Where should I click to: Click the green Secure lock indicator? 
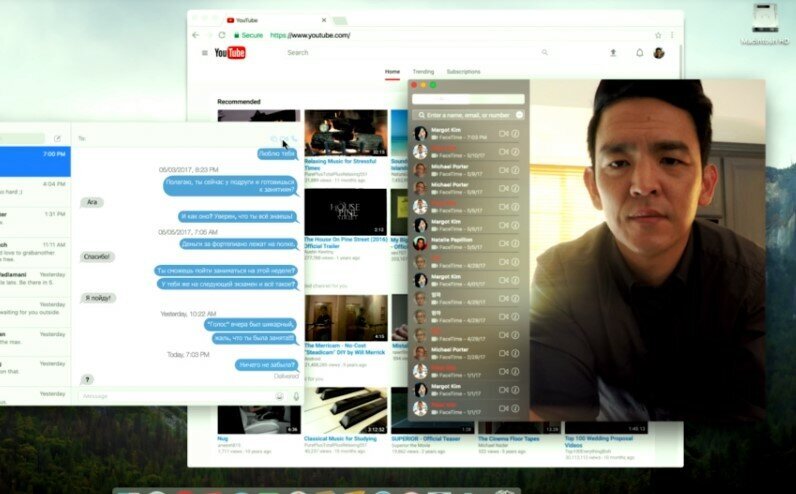click(x=248, y=35)
